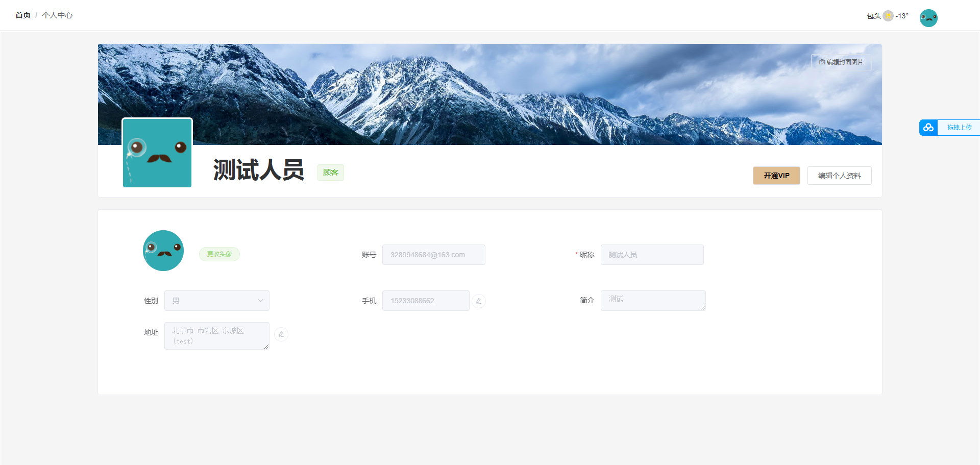Click the 手机 number input field
Screen dimensions: 980x465
pyautogui.click(x=426, y=301)
